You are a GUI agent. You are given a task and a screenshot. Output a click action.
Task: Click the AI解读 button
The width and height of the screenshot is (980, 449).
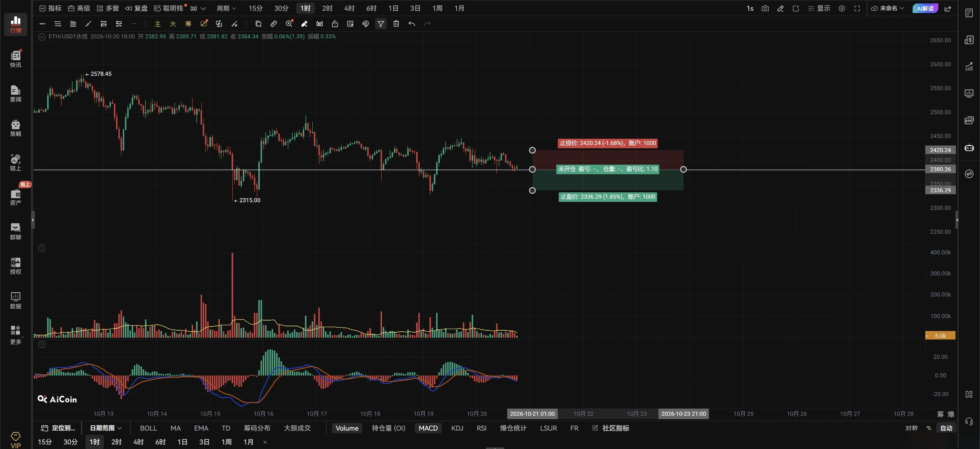tap(925, 8)
